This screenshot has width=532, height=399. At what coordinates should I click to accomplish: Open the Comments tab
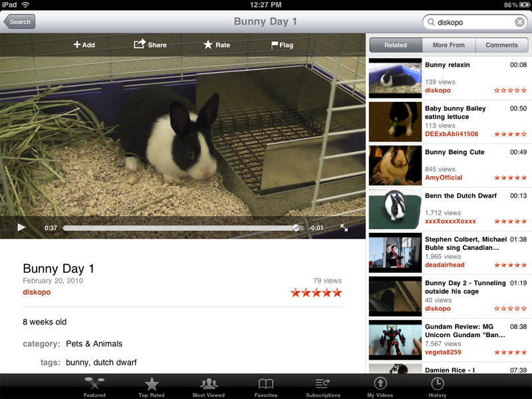point(501,45)
